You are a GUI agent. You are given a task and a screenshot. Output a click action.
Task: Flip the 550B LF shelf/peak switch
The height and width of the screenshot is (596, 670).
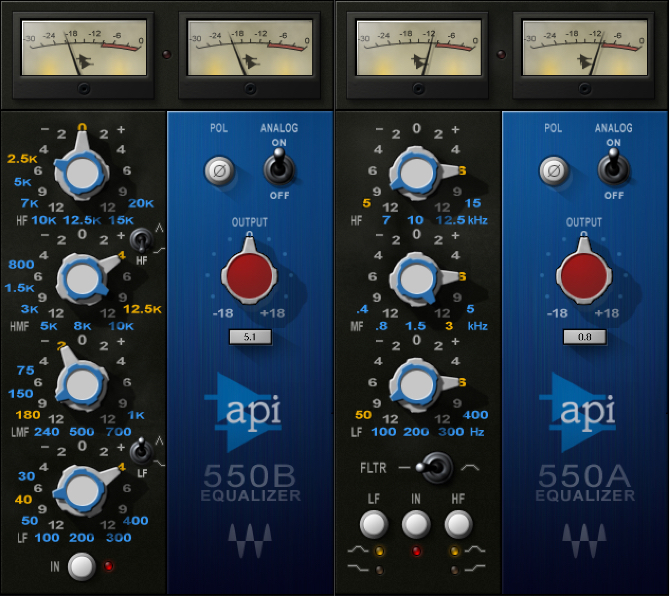(141, 452)
